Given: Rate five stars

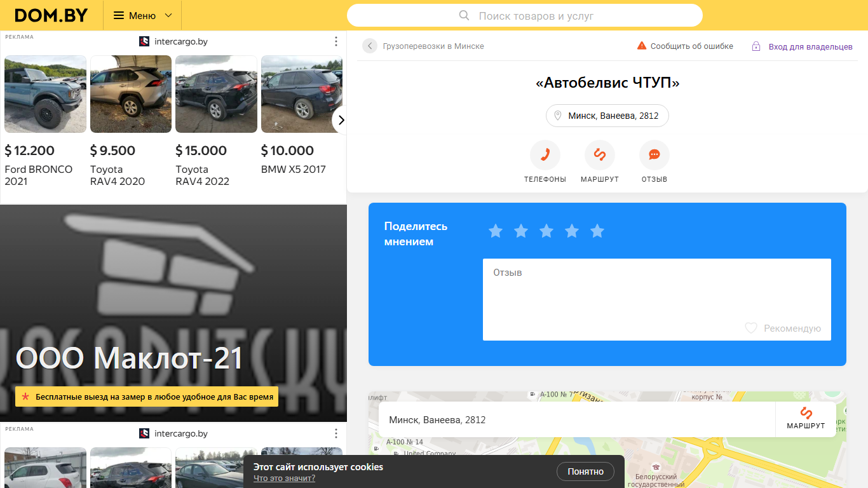Looking at the screenshot, I should 597,231.
